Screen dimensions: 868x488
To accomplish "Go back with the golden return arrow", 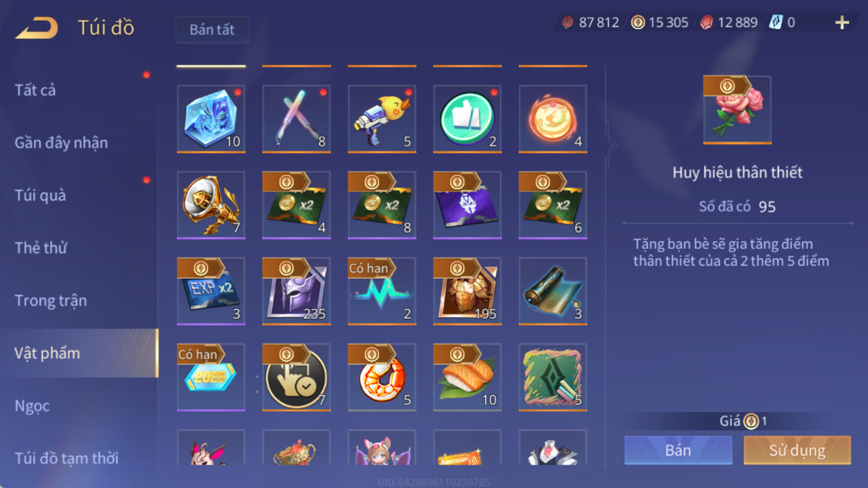I will (37, 28).
